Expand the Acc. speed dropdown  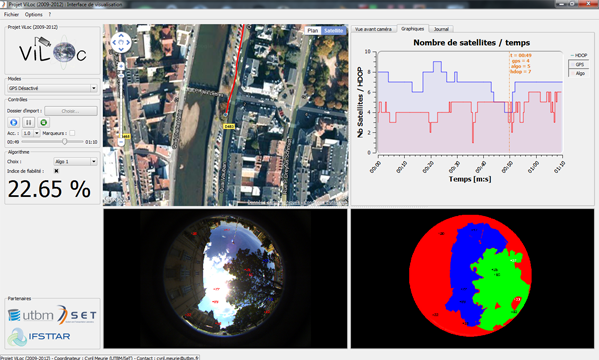pyautogui.click(x=31, y=133)
